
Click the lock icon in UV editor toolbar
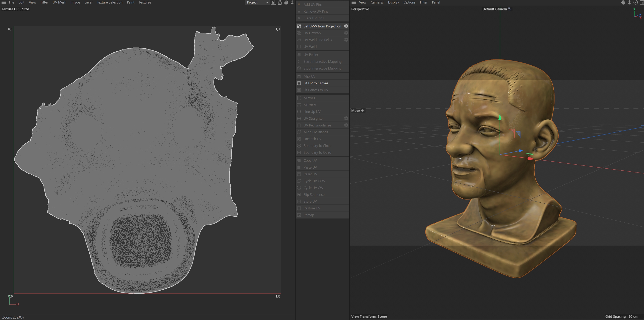click(x=280, y=2)
